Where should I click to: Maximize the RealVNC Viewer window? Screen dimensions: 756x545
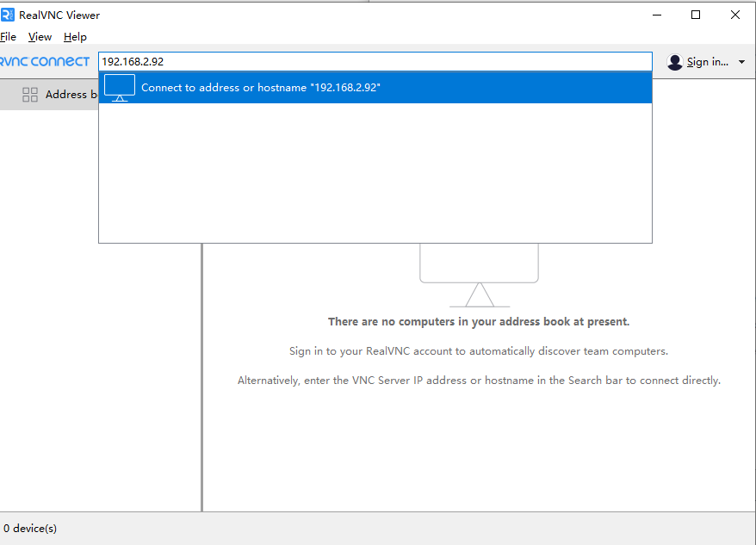(696, 15)
